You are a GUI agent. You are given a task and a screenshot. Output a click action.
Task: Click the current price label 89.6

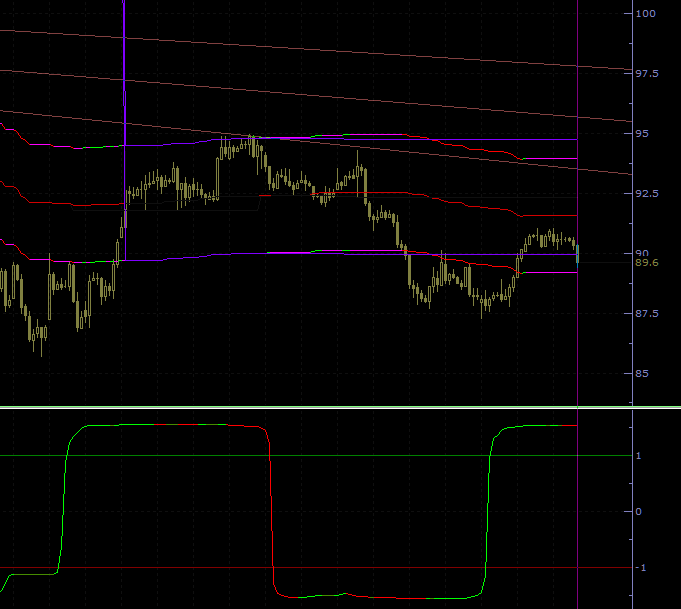647,263
